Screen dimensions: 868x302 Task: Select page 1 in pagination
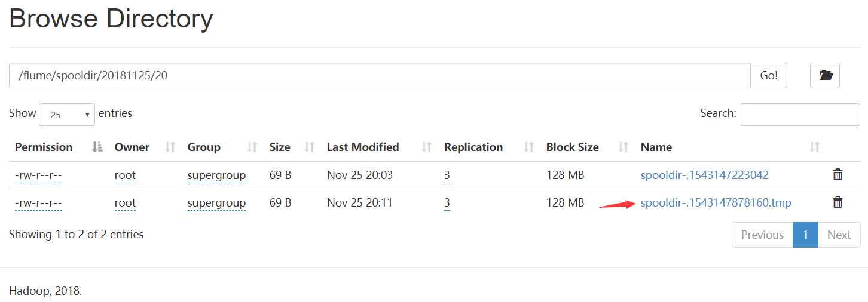[805, 235]
